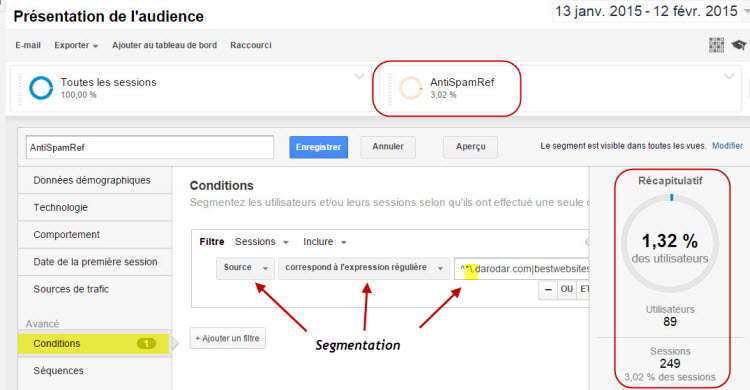Open the Inclure dropdown
The width and height of the screenshot is (750, 390).
pos(324,242)
